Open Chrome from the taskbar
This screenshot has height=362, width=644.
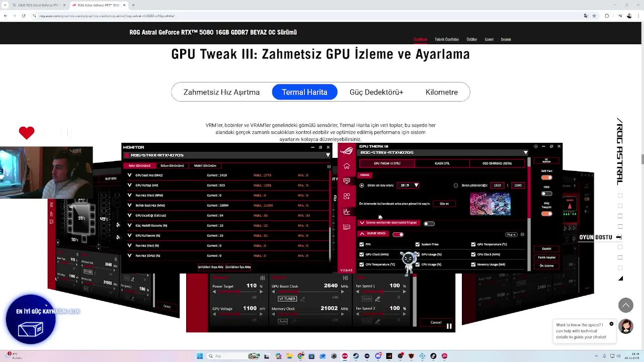pos(300,356)
